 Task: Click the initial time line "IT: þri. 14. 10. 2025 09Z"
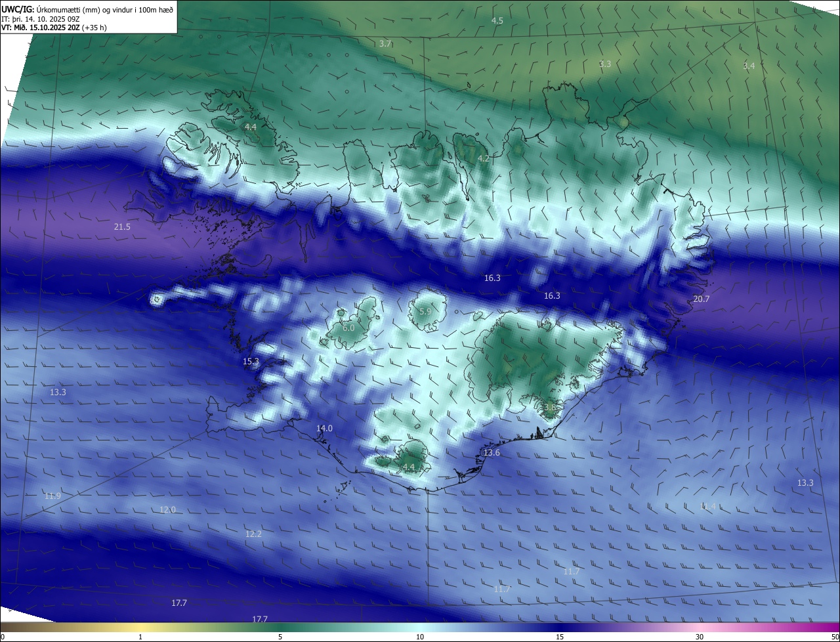coord(40,19)
